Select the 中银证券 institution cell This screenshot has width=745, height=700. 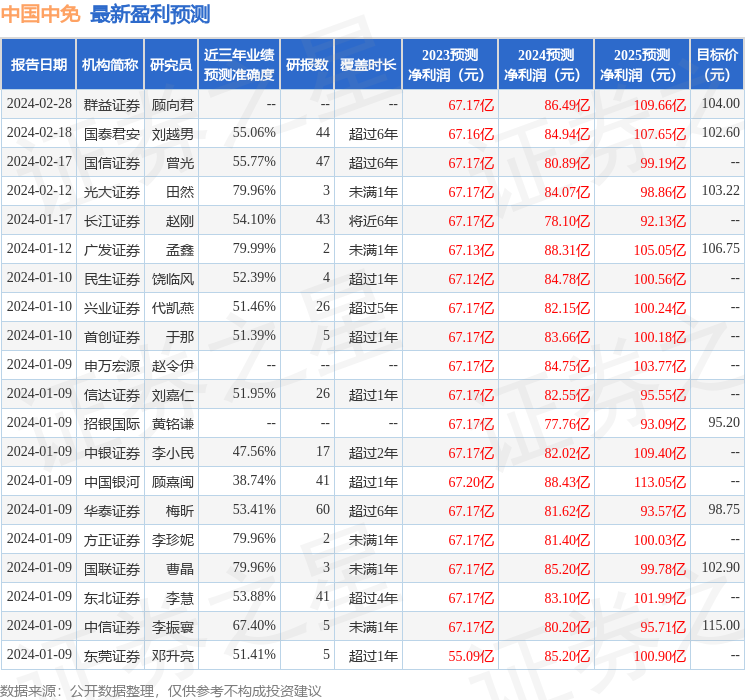112,453
